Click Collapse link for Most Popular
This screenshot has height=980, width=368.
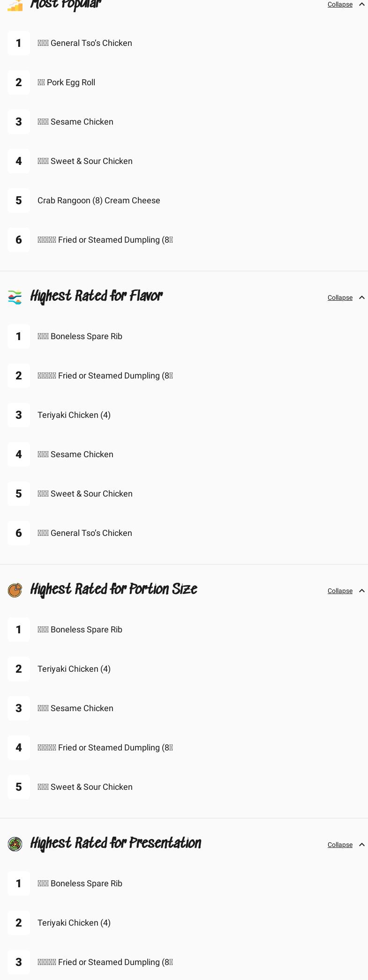tap(340, 4)
